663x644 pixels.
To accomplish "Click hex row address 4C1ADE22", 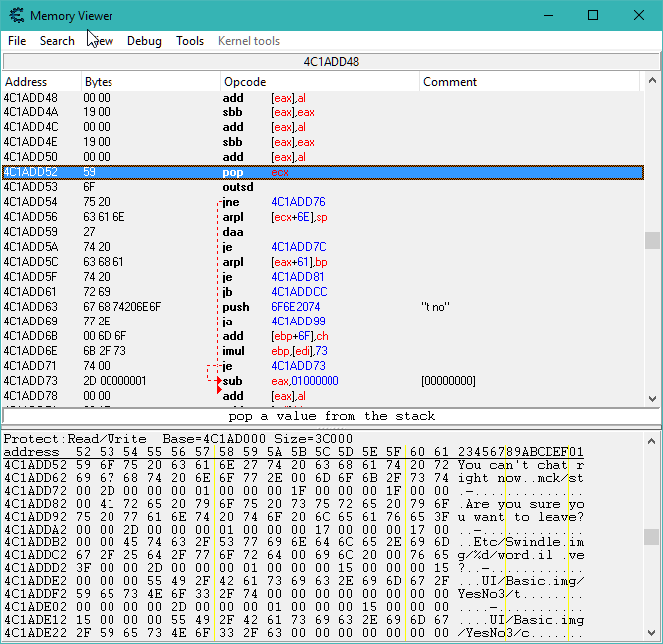I will [35, 633].
